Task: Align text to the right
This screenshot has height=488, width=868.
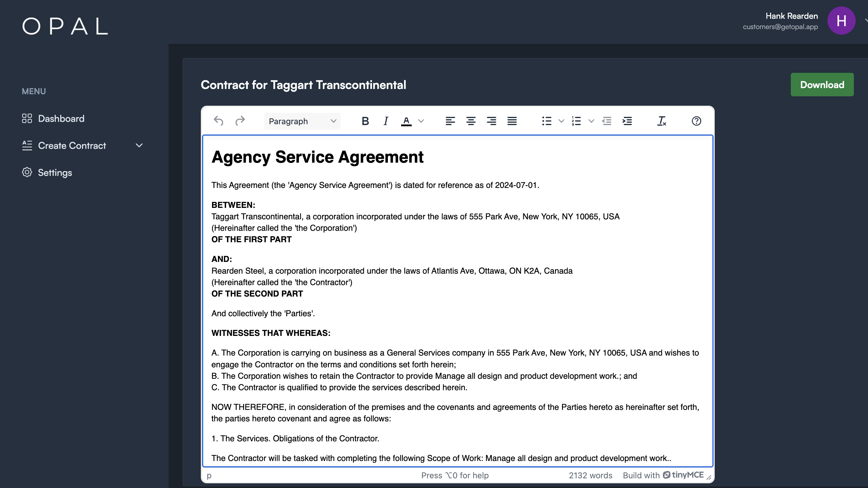Action: [x=491, y=121]
